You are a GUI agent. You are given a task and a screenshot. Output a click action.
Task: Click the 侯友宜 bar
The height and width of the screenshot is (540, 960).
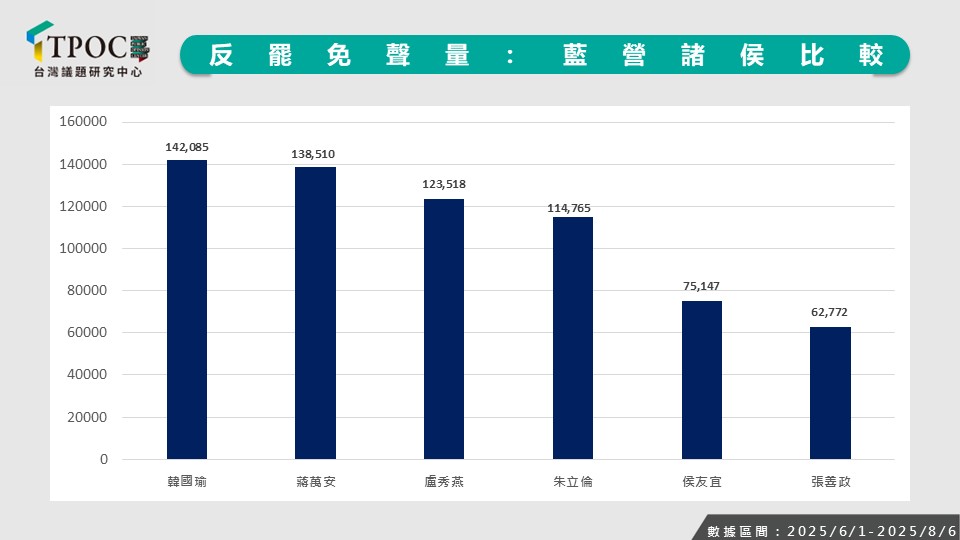tap(701, 380)
